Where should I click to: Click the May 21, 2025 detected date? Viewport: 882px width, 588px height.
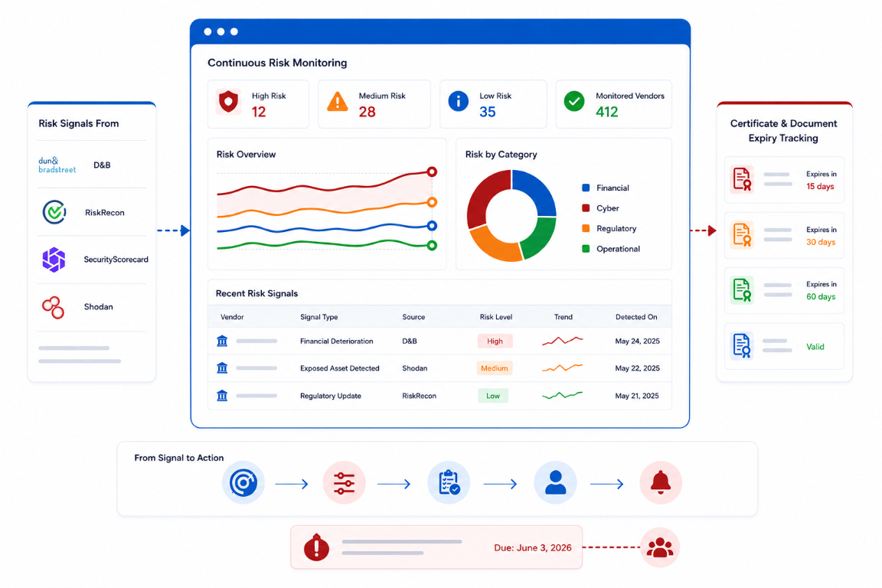tap(637, 396)
